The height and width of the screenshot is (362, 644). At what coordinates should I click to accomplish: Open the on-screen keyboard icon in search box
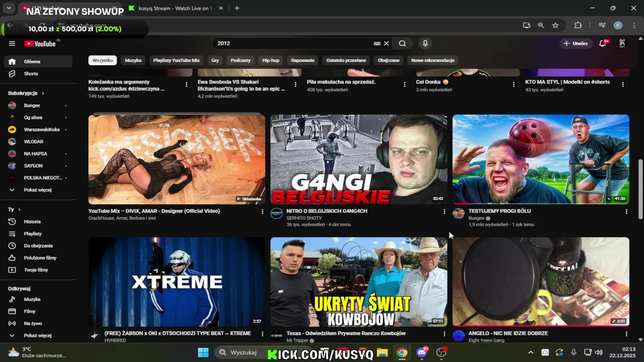(x=377, y=43)
